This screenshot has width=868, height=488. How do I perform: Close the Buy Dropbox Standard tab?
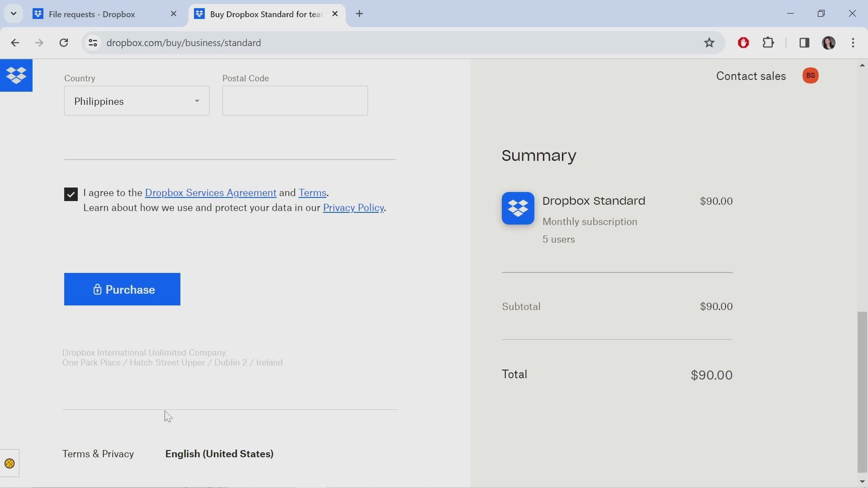click(x=335, y=14)
